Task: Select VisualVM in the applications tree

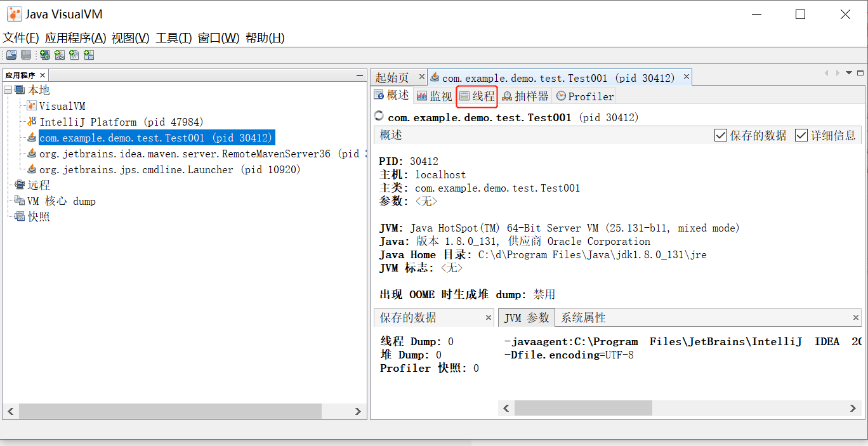Action: [62, 106]
